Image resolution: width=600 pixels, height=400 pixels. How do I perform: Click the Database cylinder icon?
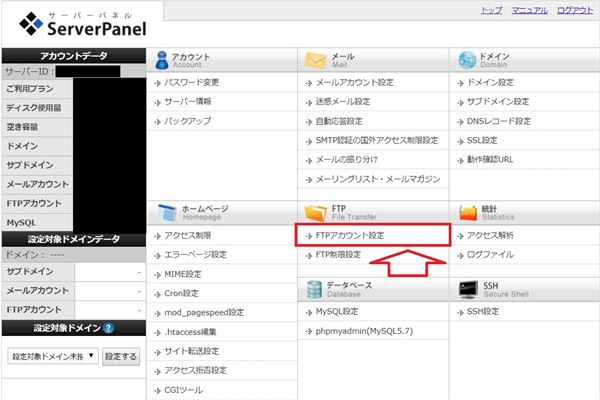pos(315,289)
